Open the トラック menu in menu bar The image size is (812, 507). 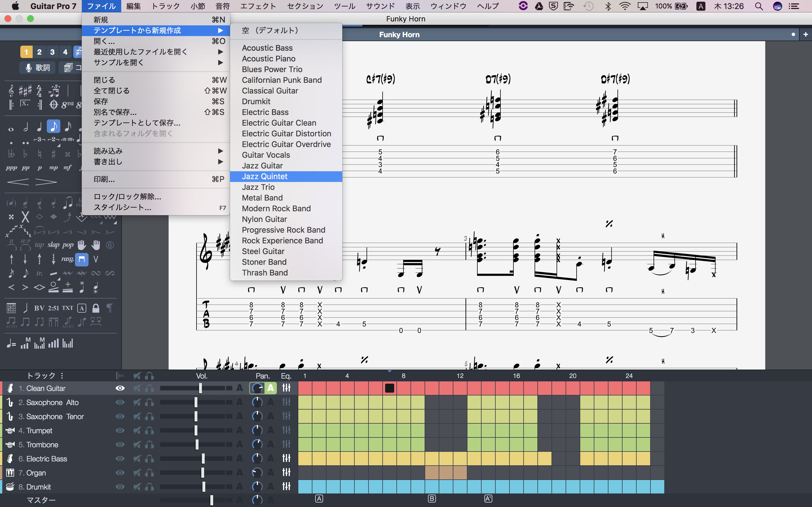(x=166, y=6)
